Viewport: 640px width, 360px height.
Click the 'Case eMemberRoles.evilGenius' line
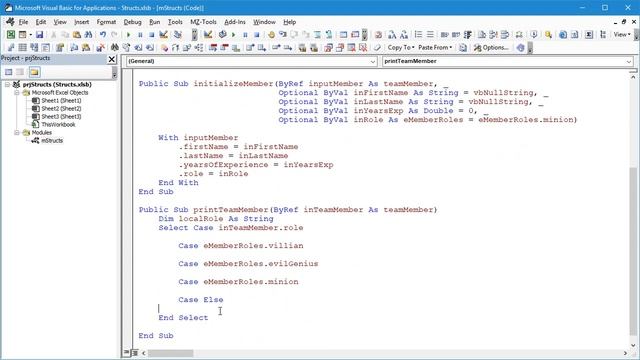point(248,264)
